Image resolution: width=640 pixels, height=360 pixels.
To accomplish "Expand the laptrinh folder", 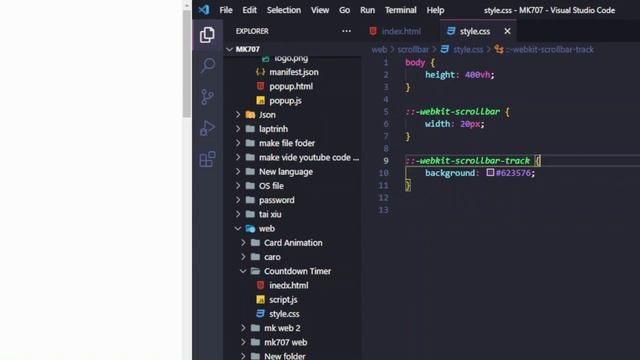I will [x=238, y=129].
